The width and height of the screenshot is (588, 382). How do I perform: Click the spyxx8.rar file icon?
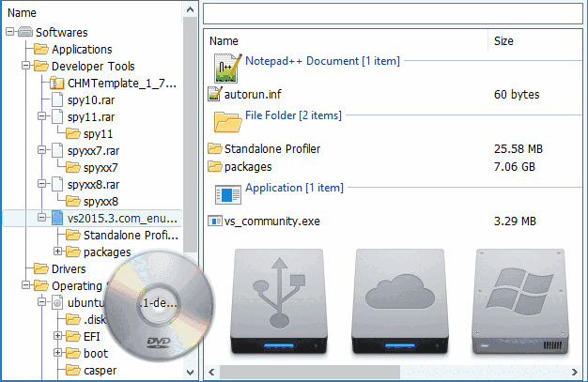(x=57, y=184)
